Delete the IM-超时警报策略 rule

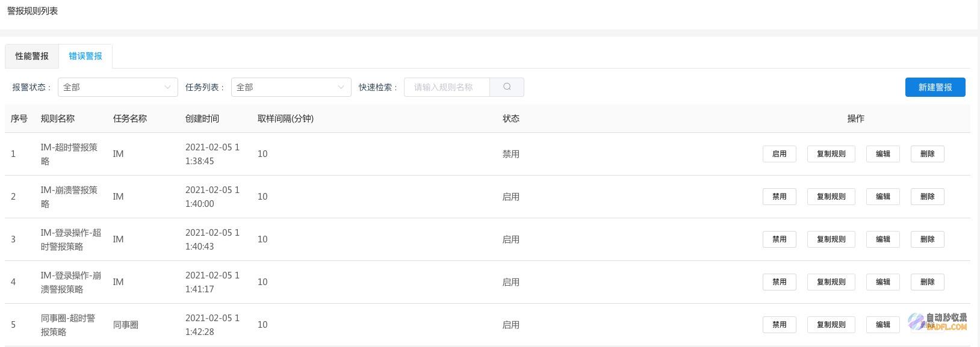pos(927,154)
